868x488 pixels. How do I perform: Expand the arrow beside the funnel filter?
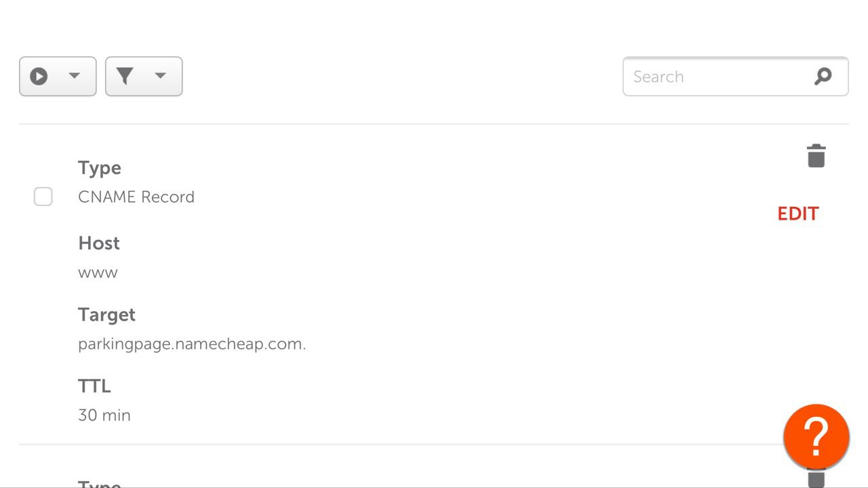point(161,76)
